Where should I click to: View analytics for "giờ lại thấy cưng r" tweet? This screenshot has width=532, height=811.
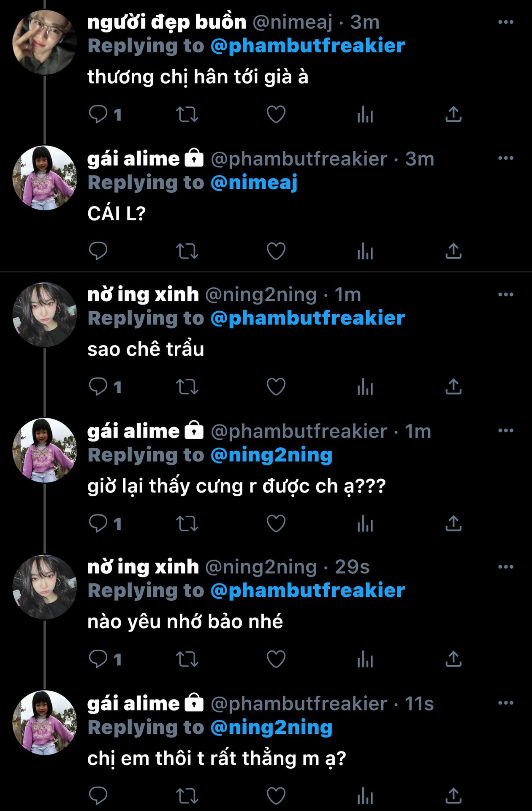pyautogui.click(x=365, y=523)
